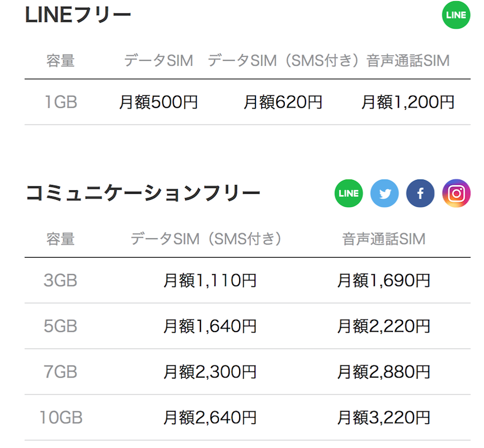Click the Twitter bird icon
Image resolution: width=484 pixels, height=448 pixels.
pos(384,193)
